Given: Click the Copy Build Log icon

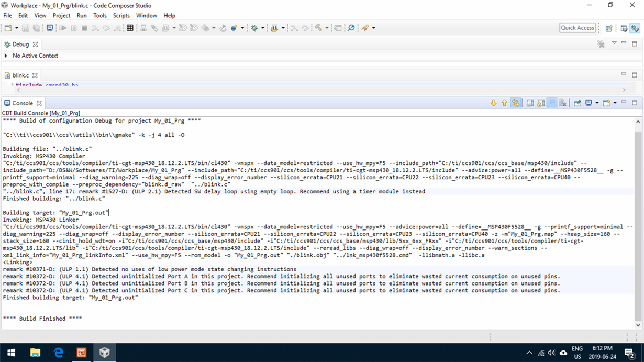Looking at the screenshot, I should click(530, 103).
